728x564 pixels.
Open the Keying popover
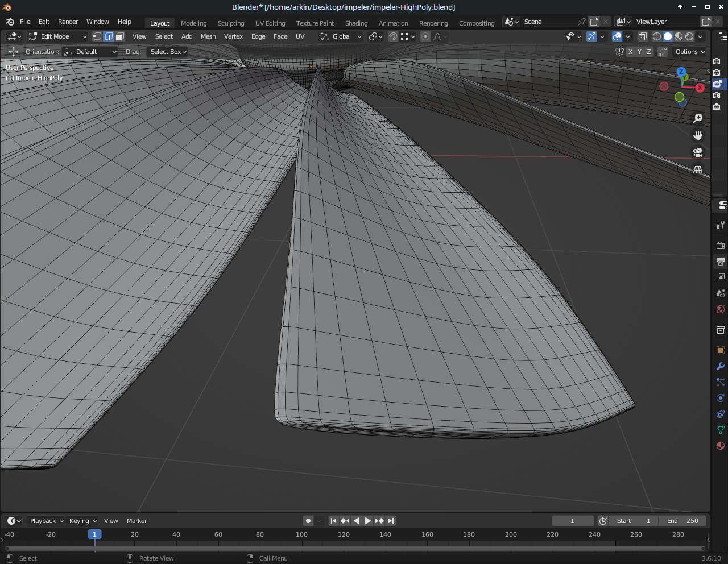click(x=83, y=521)
